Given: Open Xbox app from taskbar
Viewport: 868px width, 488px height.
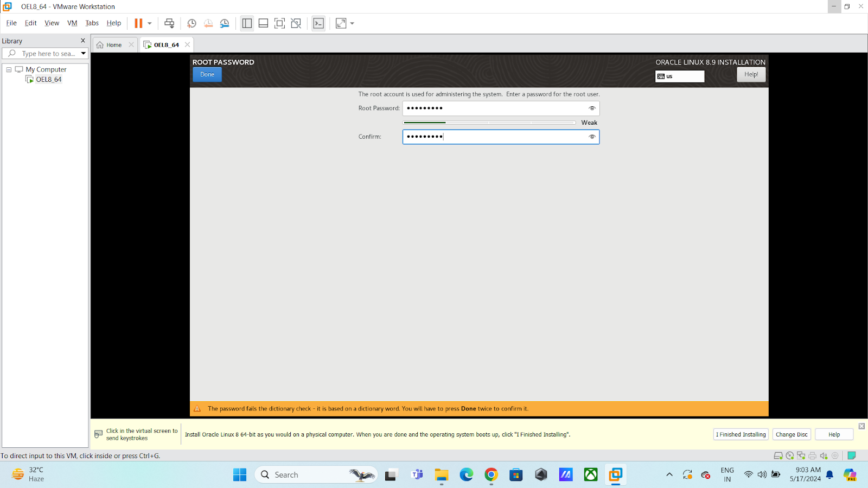Looking at the screenshot, I should (x=591, y=475).
